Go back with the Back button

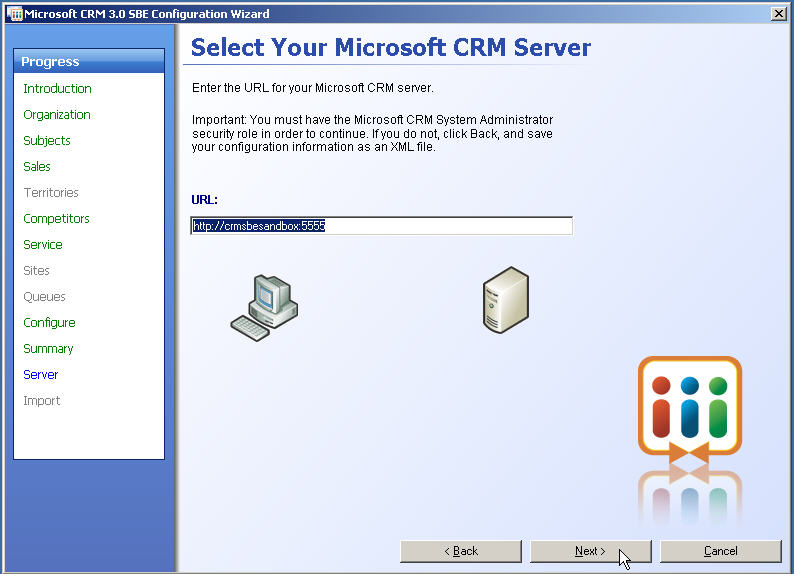pos(461,551)
